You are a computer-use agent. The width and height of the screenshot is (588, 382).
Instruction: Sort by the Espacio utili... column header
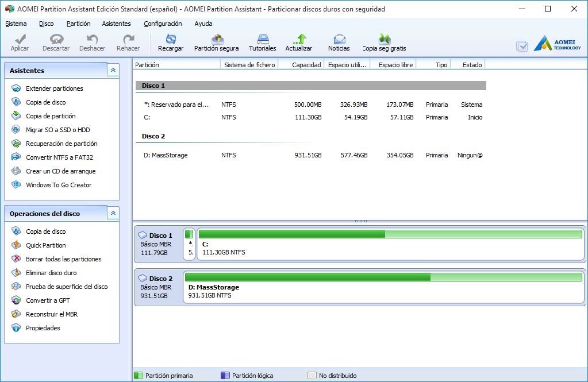(348, 65)
